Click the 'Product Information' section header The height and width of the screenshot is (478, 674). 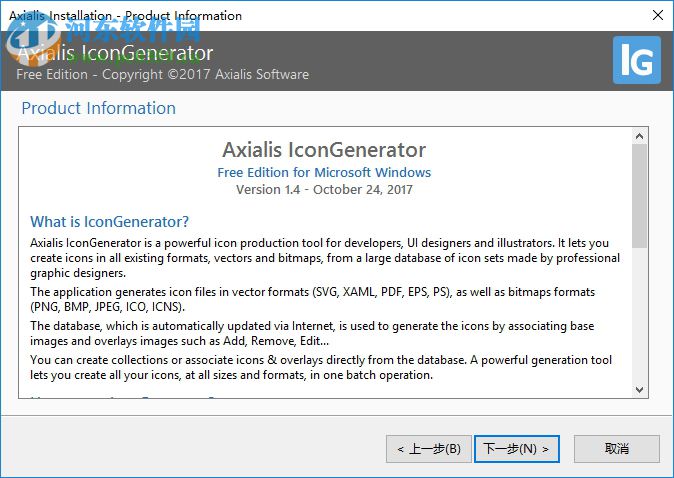tap(98, 108)
